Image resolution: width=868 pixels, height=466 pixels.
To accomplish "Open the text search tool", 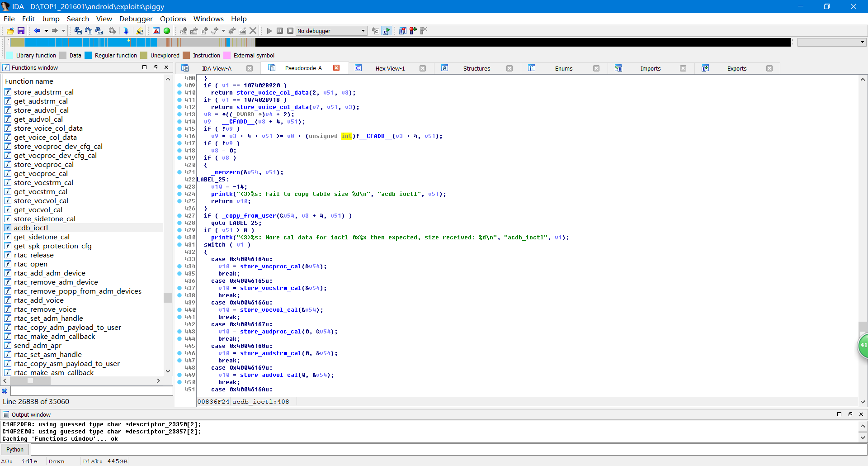I will pyautogui.click(x=89, y=31).
